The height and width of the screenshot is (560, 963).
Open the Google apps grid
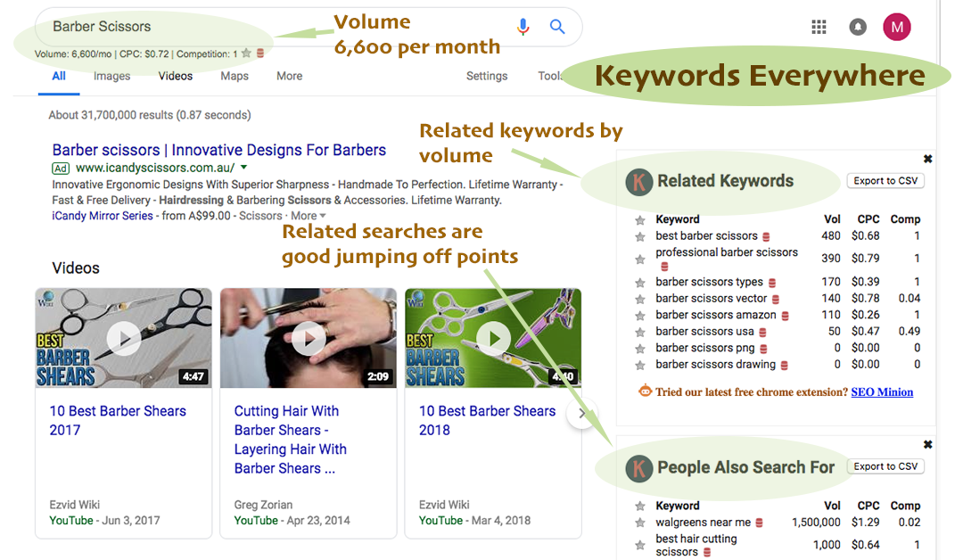tap(819, 27)
